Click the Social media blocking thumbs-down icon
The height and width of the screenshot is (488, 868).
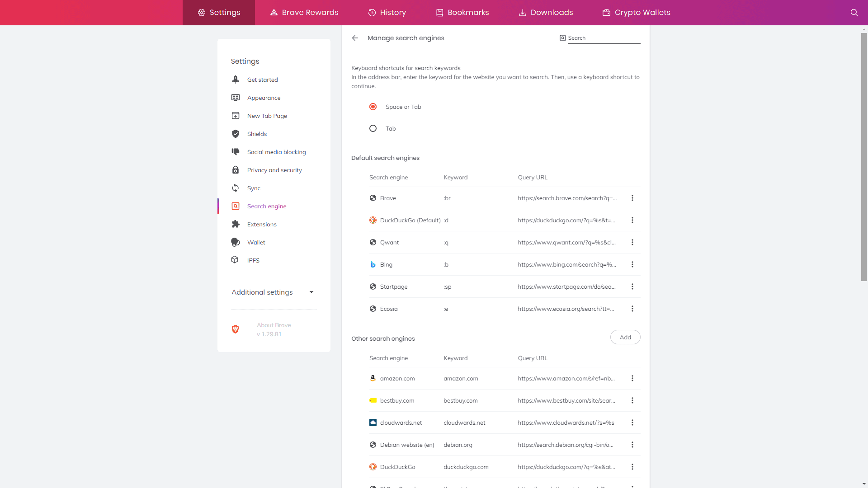click(x=236, y=152)
